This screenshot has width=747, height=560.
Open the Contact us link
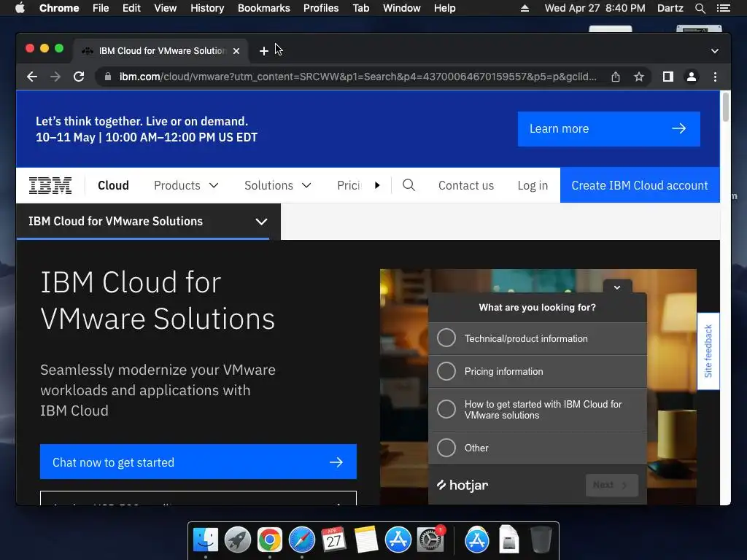pos(466,185)
